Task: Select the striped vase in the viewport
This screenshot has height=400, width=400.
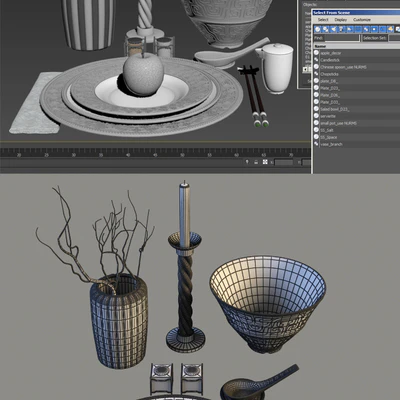Action: [88, 24]
